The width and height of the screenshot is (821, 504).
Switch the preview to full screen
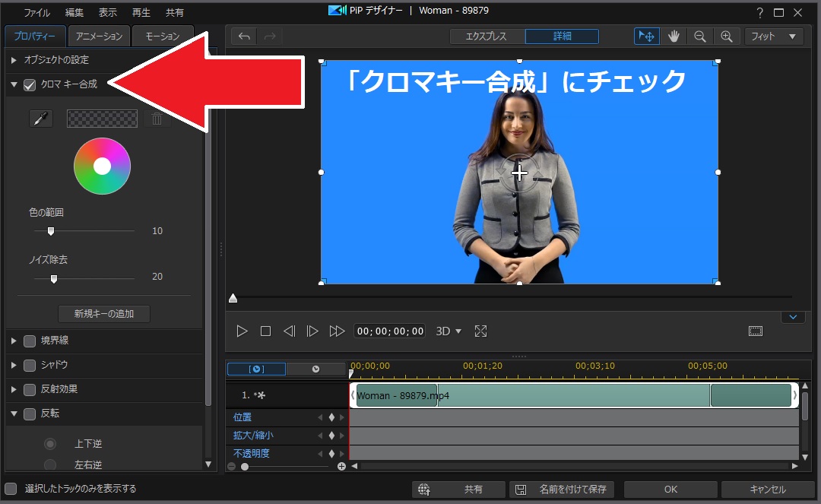click(x=480, y=331)
